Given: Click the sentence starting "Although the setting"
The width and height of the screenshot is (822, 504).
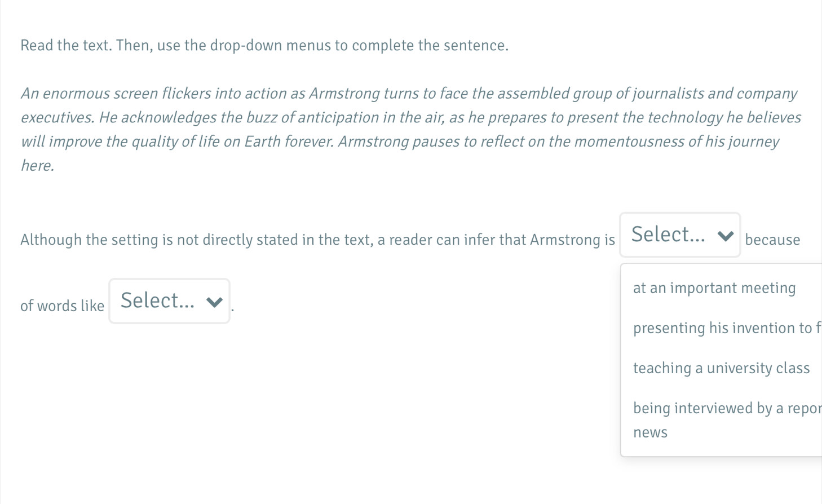Looking at the screenshot, I should point(317,240).
